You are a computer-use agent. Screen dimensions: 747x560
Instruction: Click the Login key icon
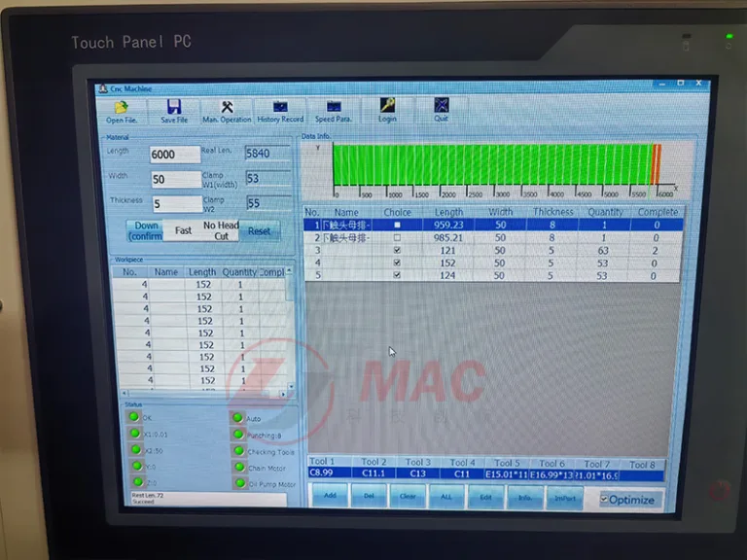(x=387, y=106)
